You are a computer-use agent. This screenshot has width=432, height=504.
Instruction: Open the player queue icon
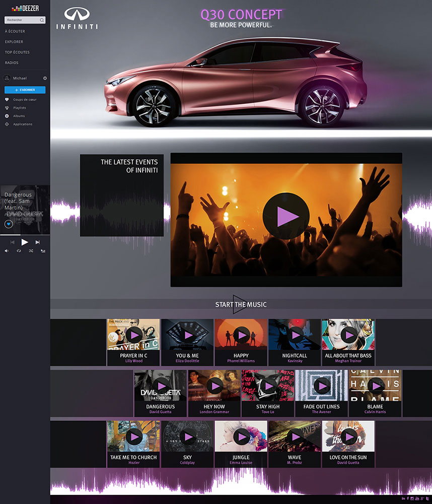[43, 250]
